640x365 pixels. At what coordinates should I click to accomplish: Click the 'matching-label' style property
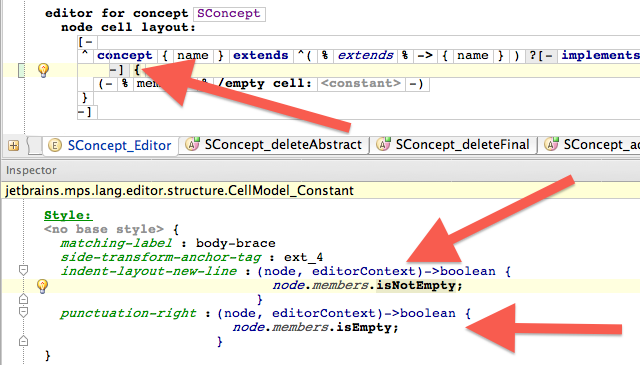pyautogui.click(x=116, y=243)
